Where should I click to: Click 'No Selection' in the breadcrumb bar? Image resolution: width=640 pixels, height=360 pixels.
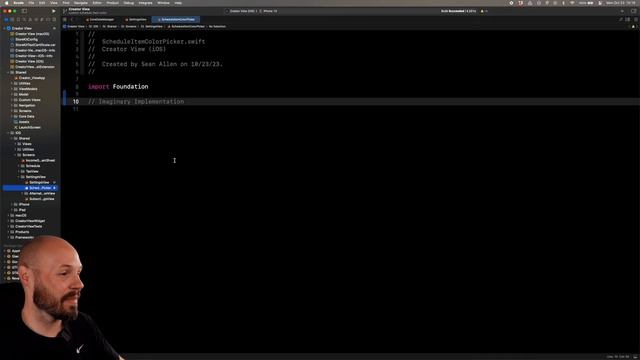(x=217, y=27)
